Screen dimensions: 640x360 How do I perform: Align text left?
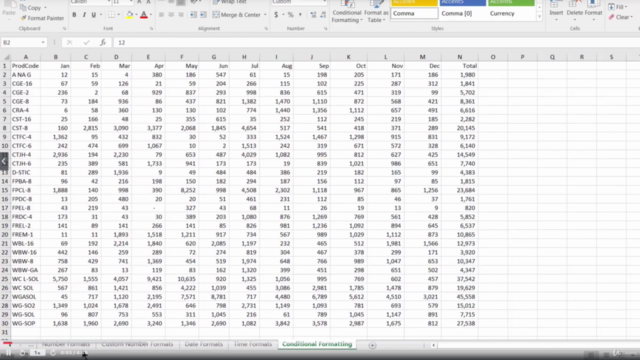[161, 15]
